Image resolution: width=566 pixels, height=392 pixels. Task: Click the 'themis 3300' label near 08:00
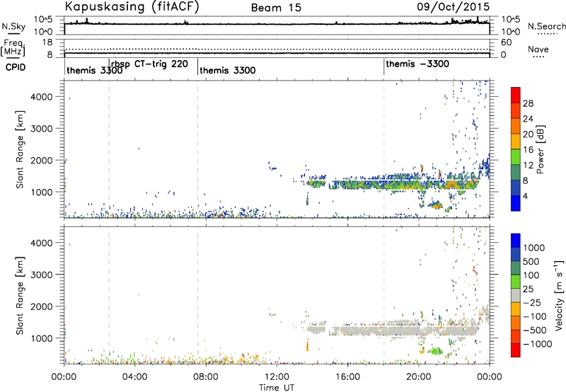(227, 70)
